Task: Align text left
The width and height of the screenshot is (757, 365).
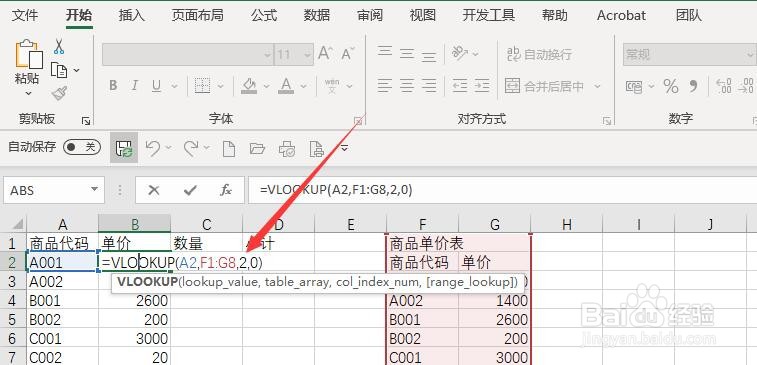Action: 385,86
